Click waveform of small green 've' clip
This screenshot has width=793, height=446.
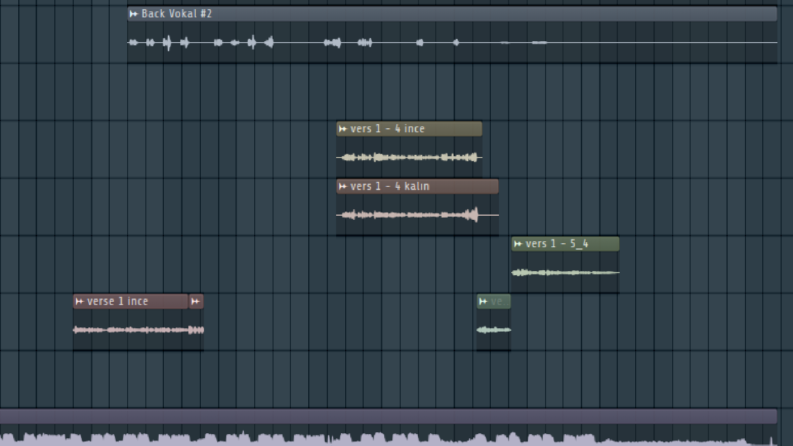[494, 330]
